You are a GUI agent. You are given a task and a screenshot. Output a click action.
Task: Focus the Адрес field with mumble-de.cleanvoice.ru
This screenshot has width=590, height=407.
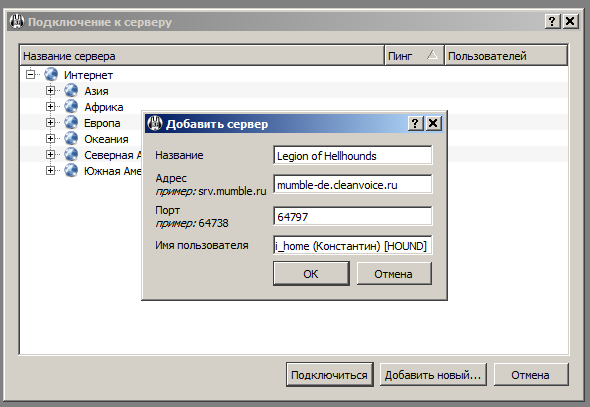click(x=353, y=184)
